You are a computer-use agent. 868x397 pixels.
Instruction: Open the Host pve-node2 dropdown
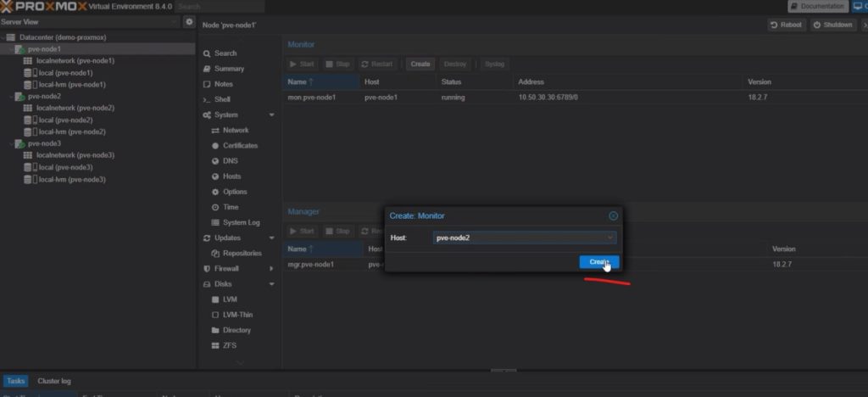(524, 238)
